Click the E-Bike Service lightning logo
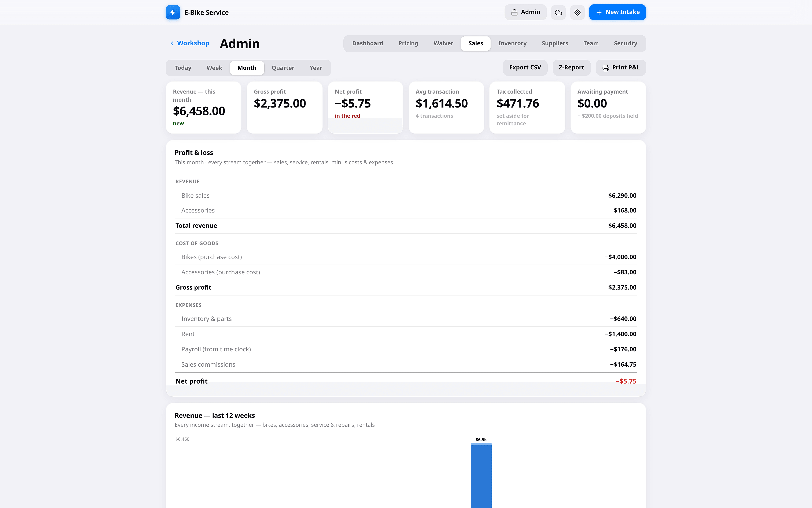The height and width of the screenshot is (508, 812). coord(173,12)
